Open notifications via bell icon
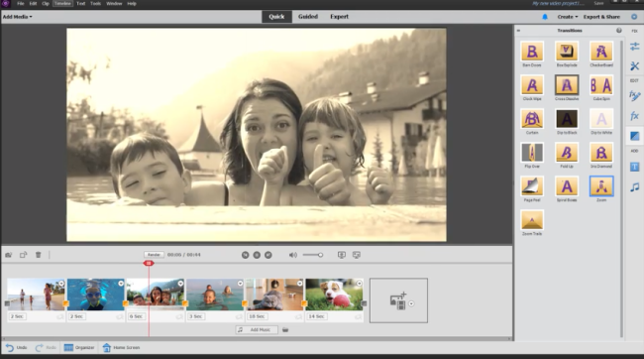644x359 pixels. pyautogui.click(x=545, y=17)
